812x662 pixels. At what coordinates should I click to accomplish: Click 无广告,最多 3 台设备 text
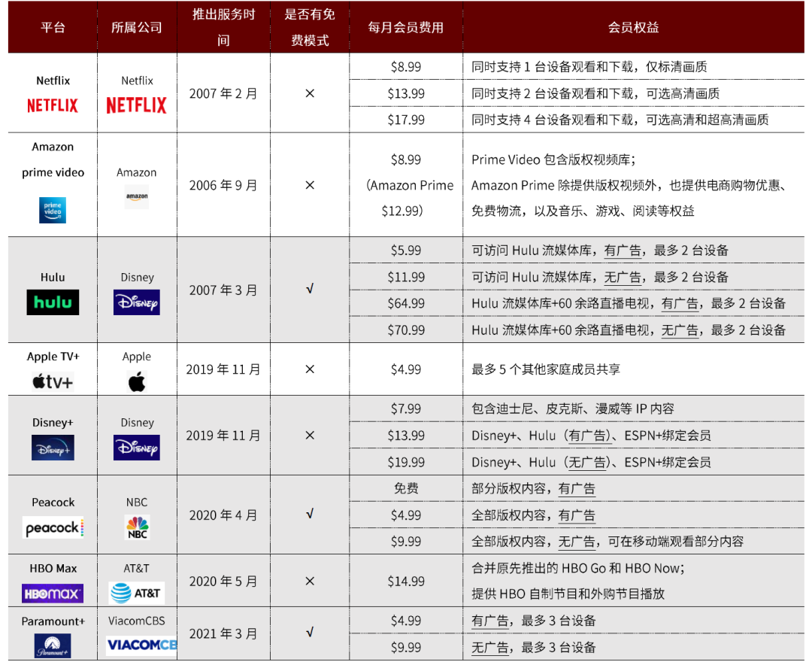[x=533, y=648]
